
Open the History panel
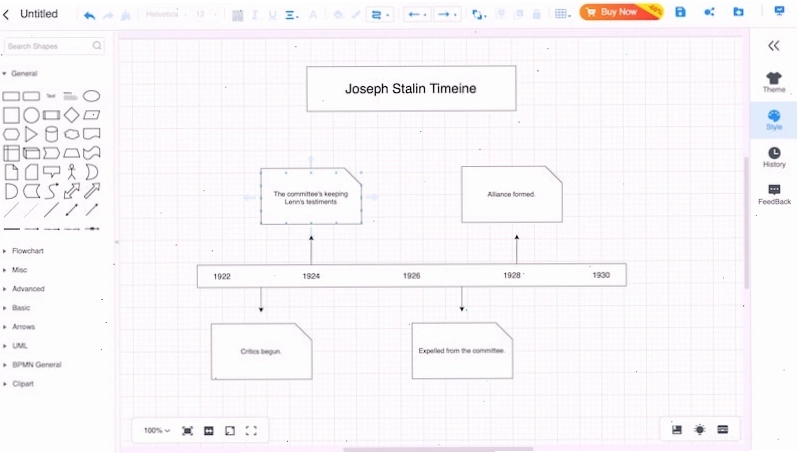coord(774,157)
